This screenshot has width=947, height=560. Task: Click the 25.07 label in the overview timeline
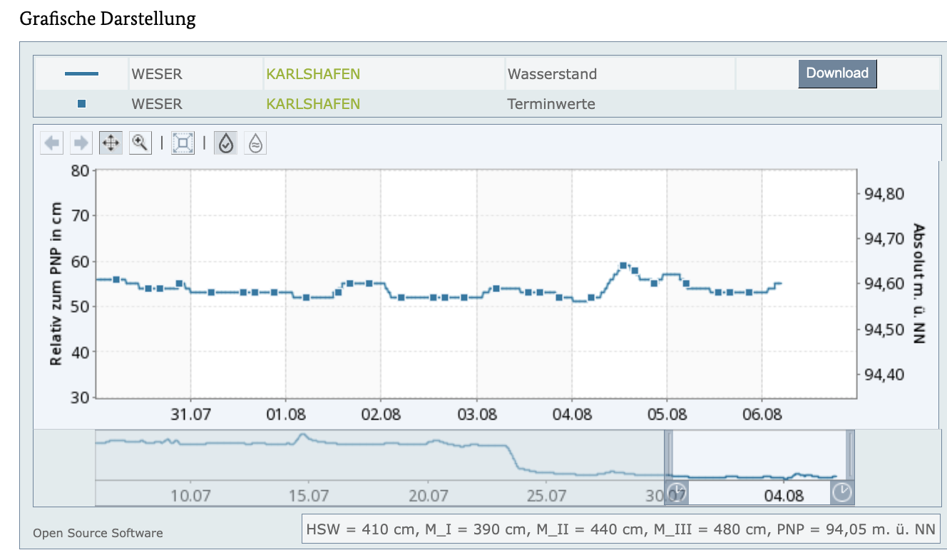[x=546, y=495]
